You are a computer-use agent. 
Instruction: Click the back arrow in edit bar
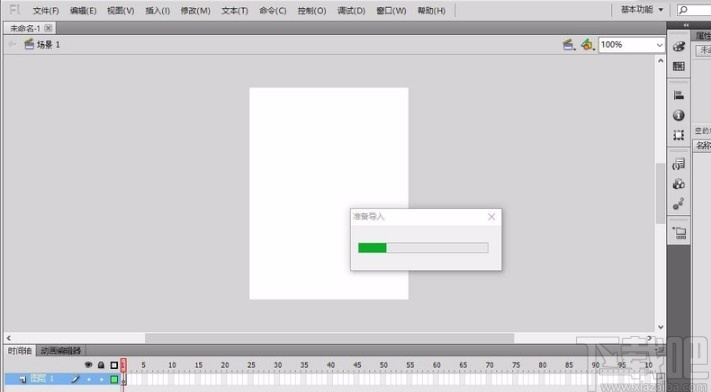(x=12, y=44)
